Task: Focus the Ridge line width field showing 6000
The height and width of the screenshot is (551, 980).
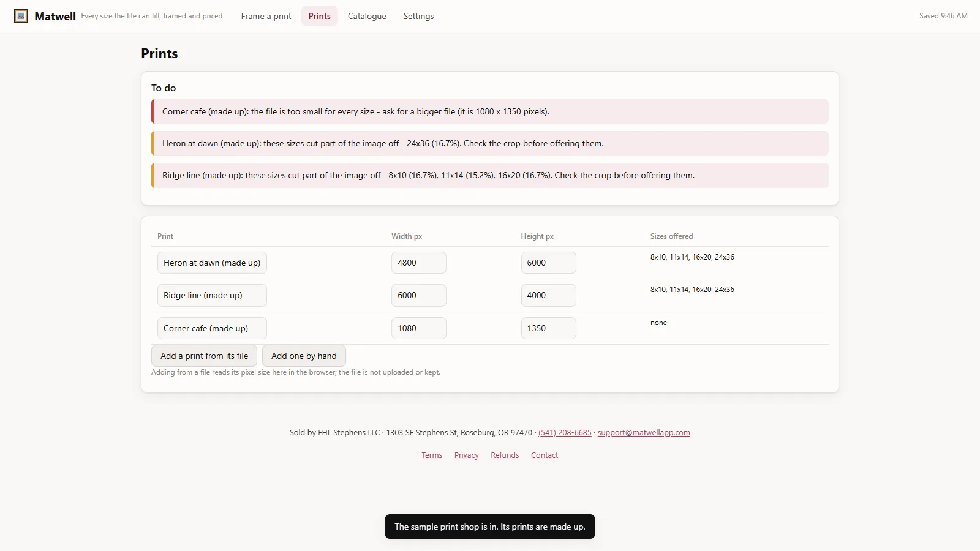Action: tap(419, 295)
